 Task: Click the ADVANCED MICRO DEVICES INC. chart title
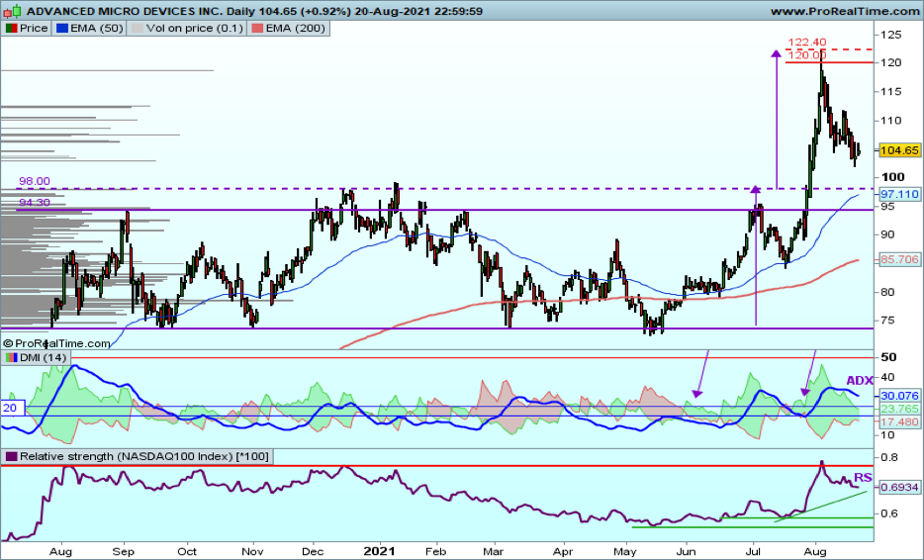pyautogui.click(x=125, y=11)
